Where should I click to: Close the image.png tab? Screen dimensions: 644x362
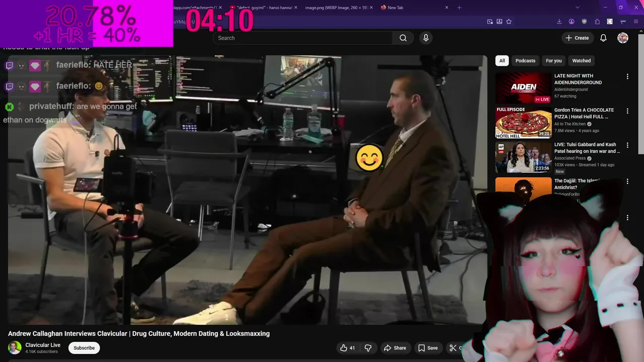click(x=371, y=8)
